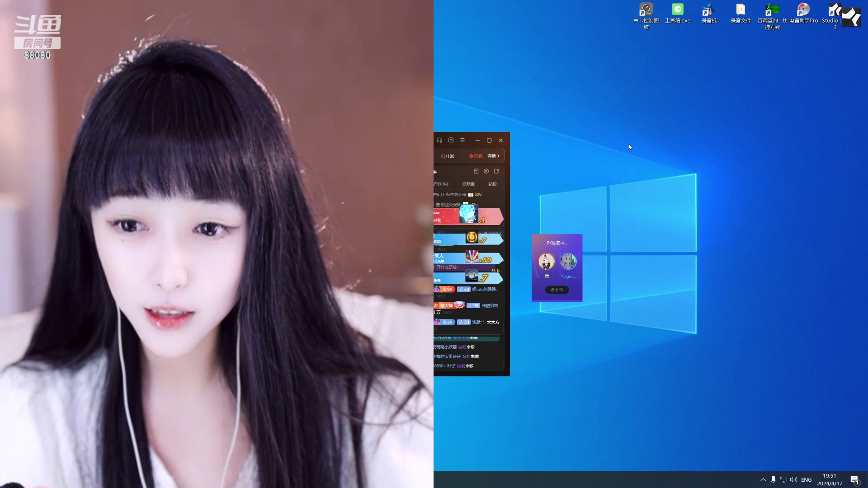
Task: Open the hamburger menu in streaming panel
Action: click(462, 141)
